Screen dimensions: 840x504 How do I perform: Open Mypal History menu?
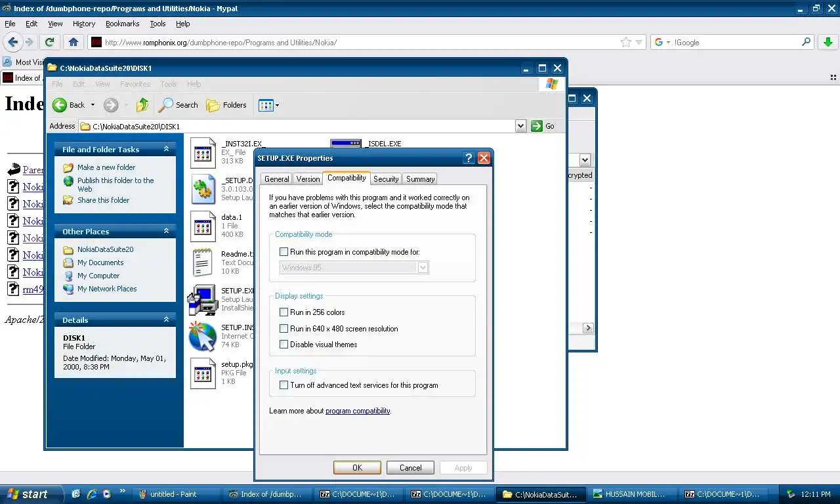pos(84,24)
